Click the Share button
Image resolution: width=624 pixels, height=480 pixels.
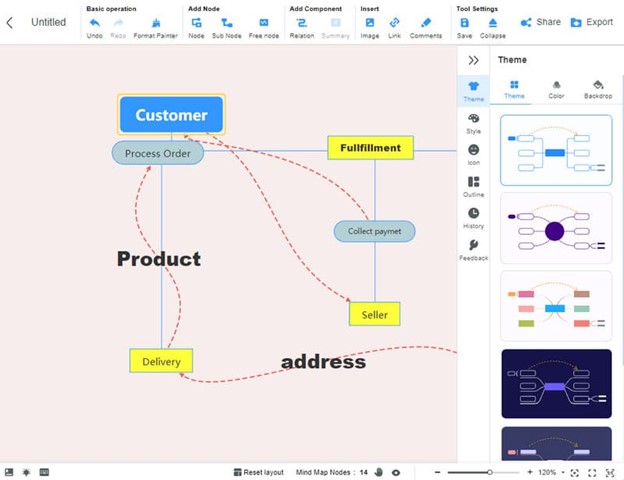tap(541, 22)
